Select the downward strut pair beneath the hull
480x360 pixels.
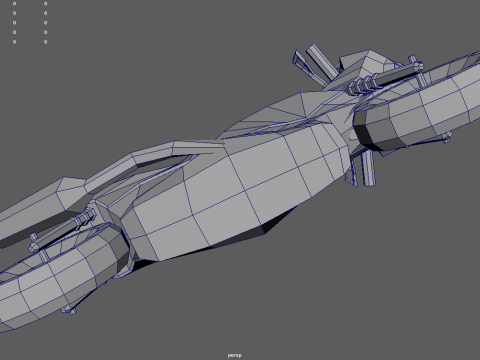coord(362,169)
